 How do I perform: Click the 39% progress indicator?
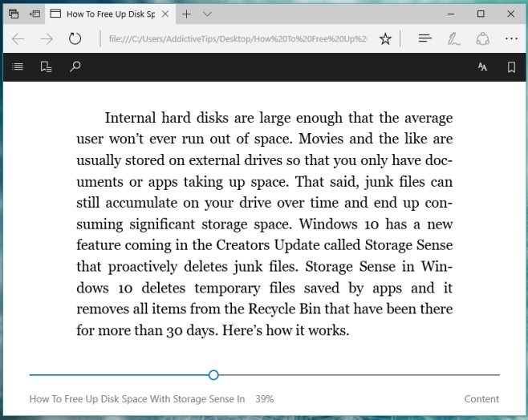[265, 399]
